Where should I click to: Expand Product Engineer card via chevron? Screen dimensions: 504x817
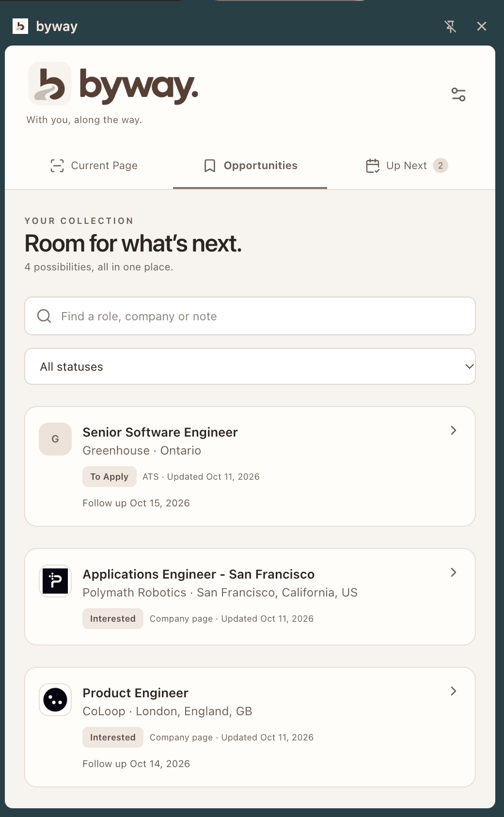click(x=453, y=691)
